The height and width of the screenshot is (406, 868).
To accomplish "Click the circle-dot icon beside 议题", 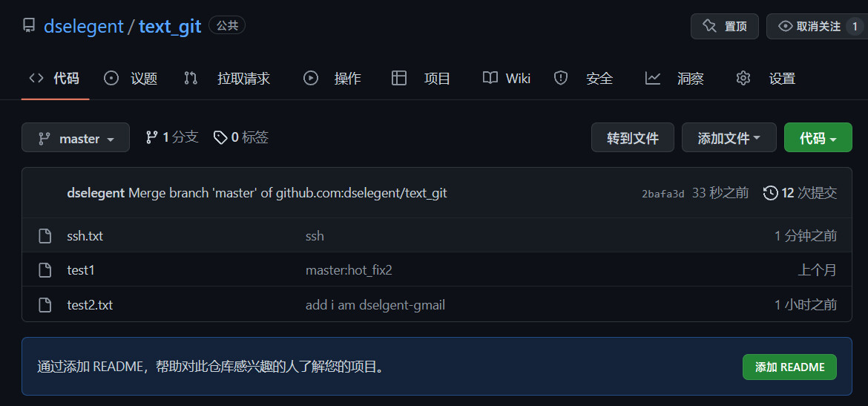I will click(x=111, y=78).
